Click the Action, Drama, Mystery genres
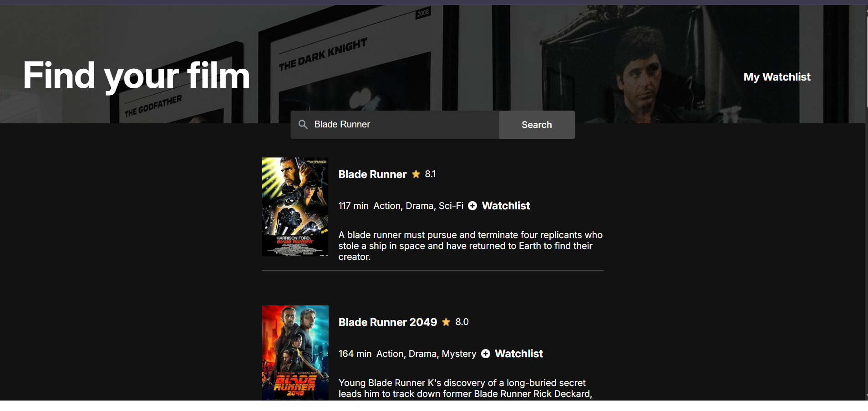The image size is (868, 411). point(426,354)
